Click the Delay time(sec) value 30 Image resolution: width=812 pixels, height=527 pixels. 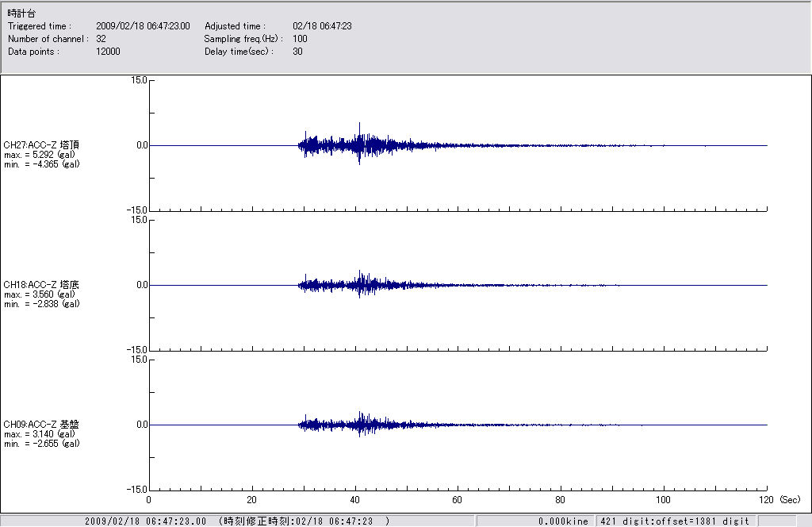tap(297, 52)
